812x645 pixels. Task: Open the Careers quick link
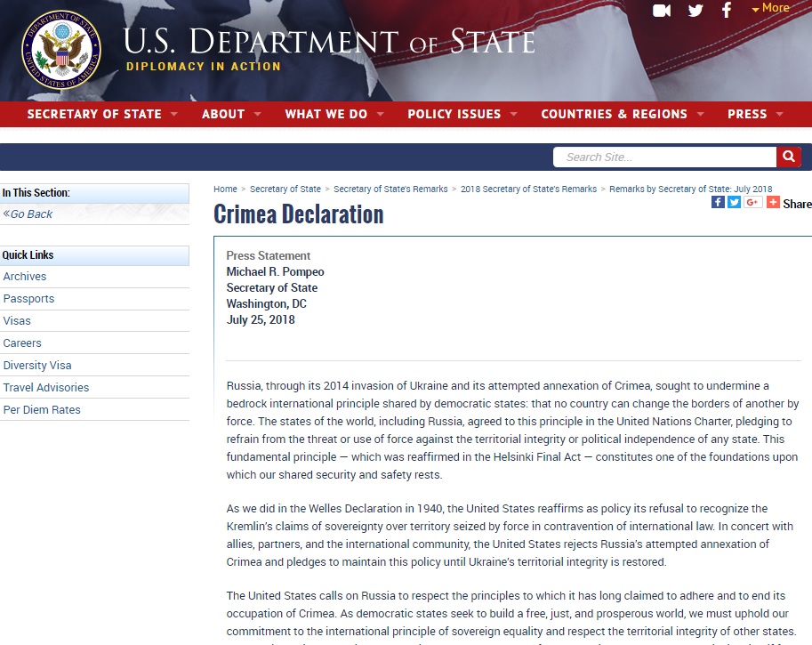pyautogui.click(x=22, y=343)
